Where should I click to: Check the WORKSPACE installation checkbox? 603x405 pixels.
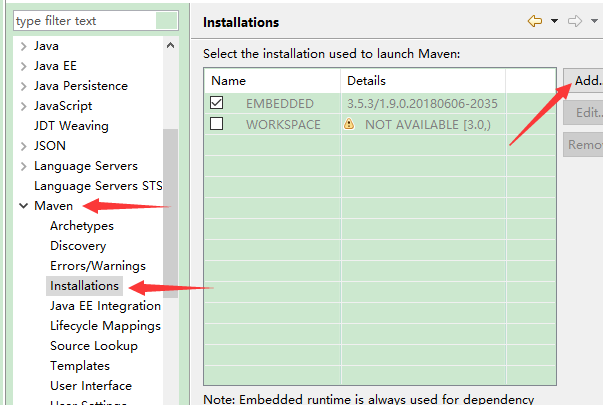(x=217, y=123)
